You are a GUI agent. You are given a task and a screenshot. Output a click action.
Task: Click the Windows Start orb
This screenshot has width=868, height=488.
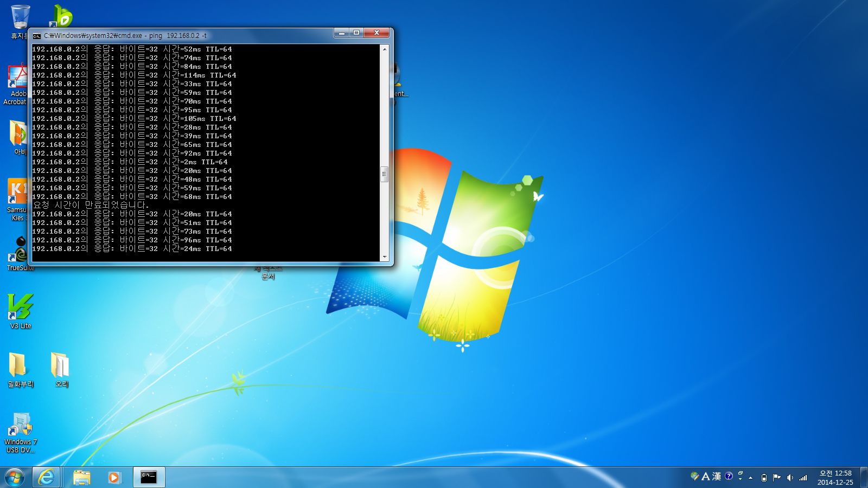click(x=15, y=477)
